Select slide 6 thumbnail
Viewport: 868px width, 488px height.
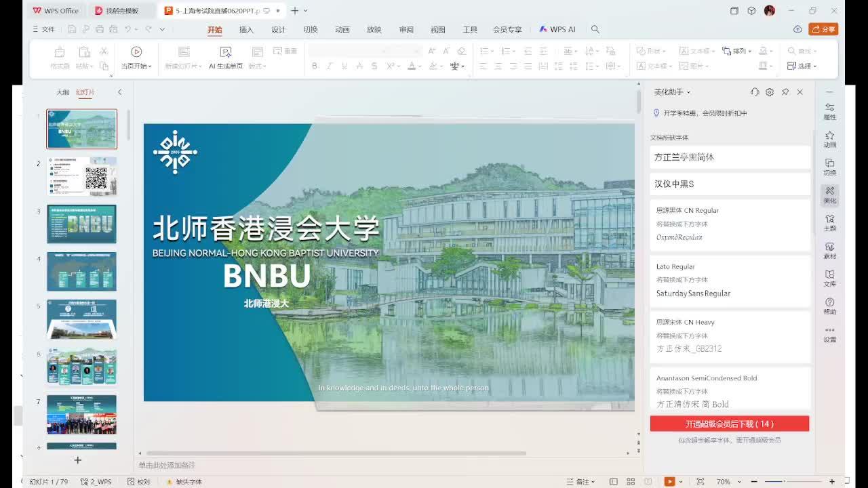coord(81,367)
